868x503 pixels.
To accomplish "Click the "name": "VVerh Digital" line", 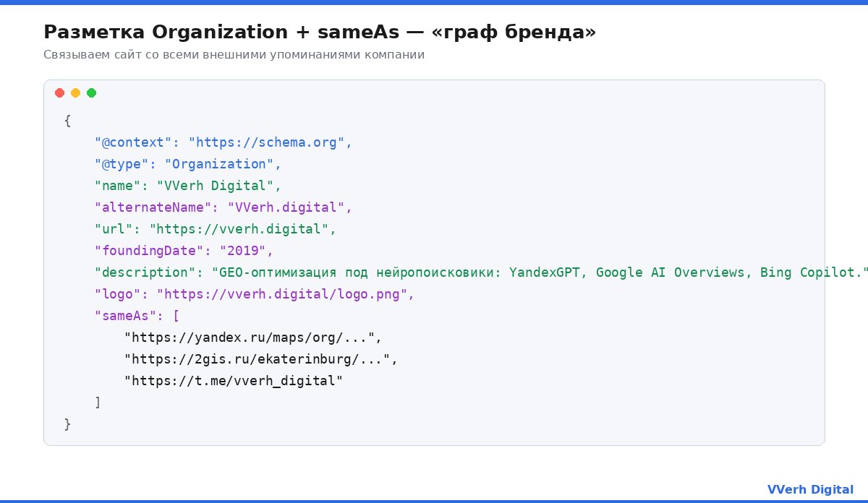I will click(187, 186).
